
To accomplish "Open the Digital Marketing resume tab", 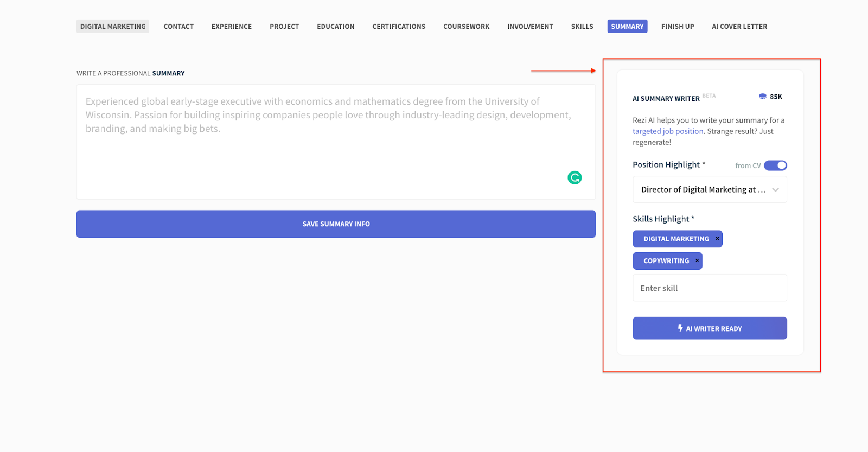I will pyautogui.click(x=113, y=26).
